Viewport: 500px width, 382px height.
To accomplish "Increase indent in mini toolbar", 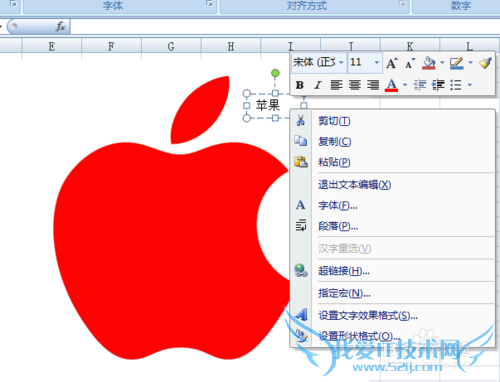I will (x=438, y=85).
